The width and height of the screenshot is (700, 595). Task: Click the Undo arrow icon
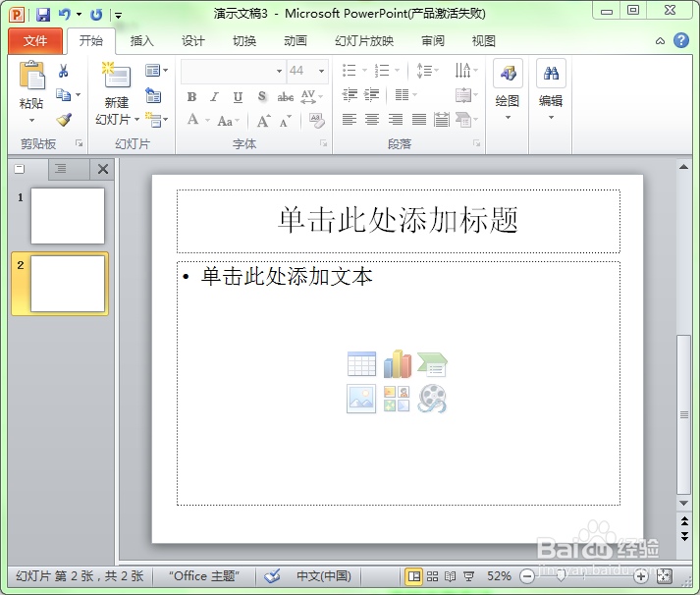point(65,15)
